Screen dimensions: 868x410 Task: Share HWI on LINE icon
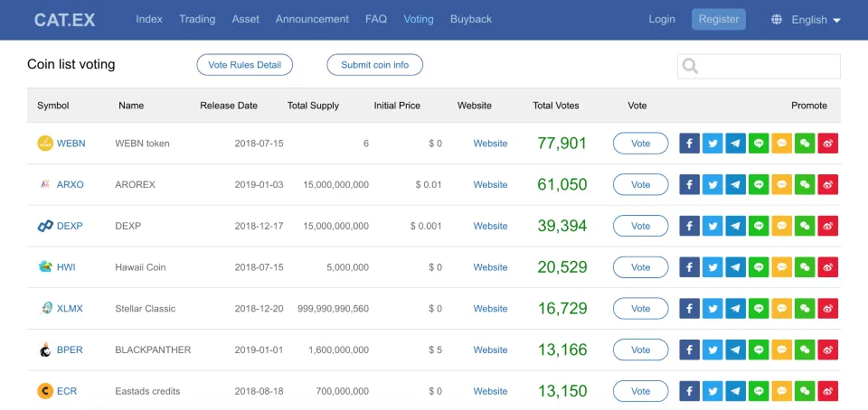759,267
